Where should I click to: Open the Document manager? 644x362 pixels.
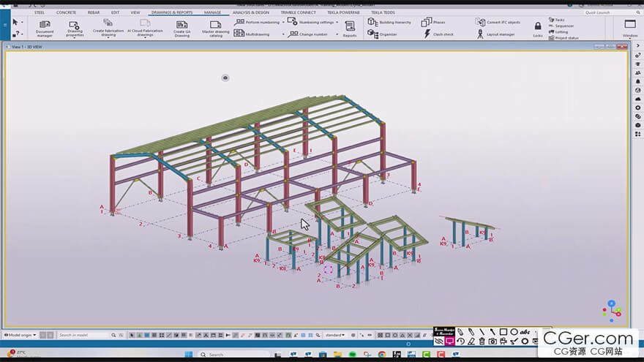click(x=45, y=26)
